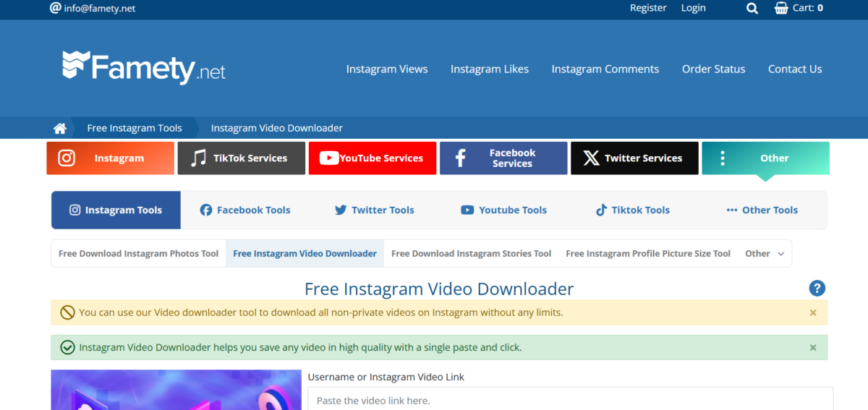Open the Instagram services button

click(x=111, y=158)
